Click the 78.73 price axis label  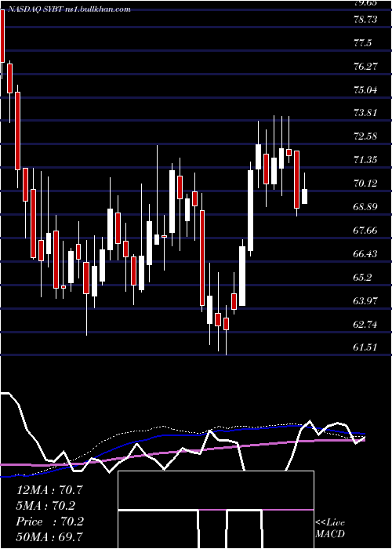coord(365,20)
